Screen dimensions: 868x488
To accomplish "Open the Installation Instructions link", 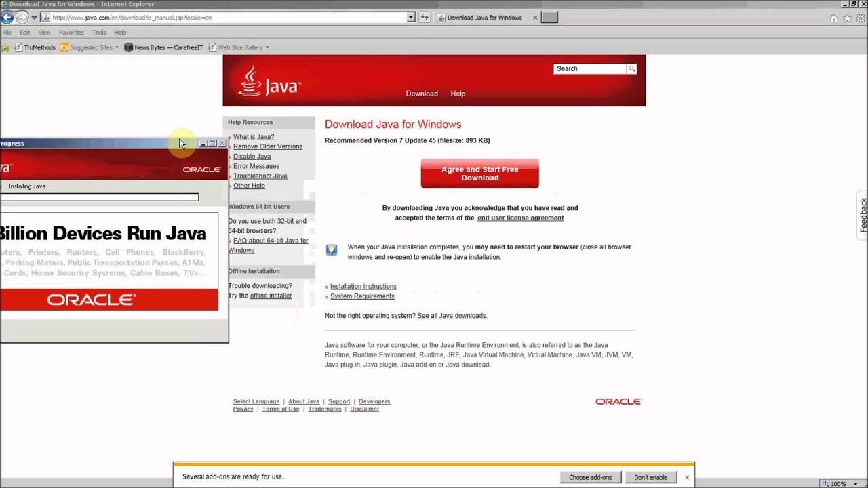I will point(363,287).
